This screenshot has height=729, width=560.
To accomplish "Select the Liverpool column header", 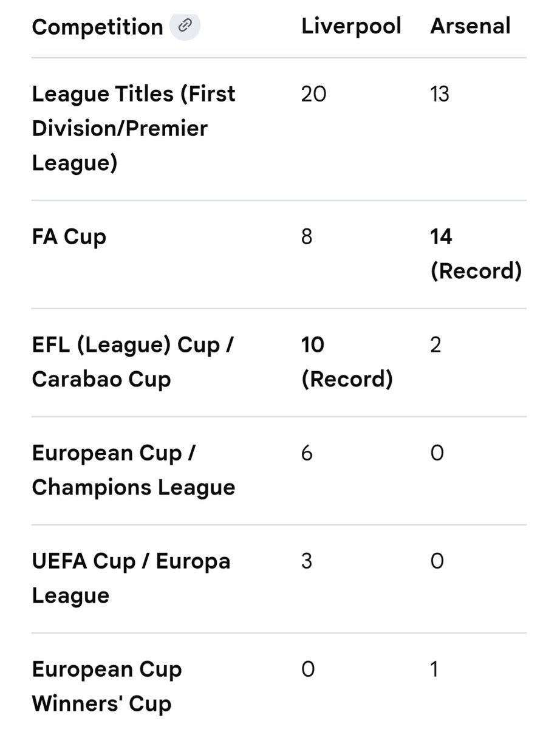I will (352, 26).
